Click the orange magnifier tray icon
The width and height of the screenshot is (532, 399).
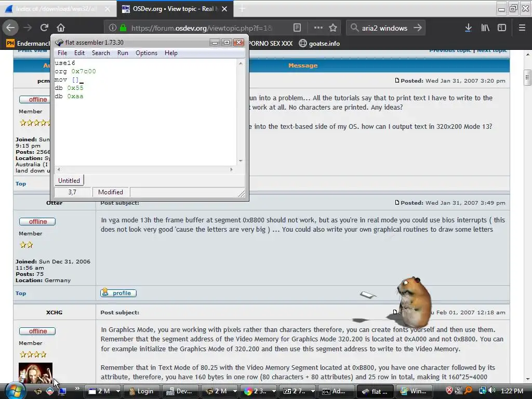(468, 391)
